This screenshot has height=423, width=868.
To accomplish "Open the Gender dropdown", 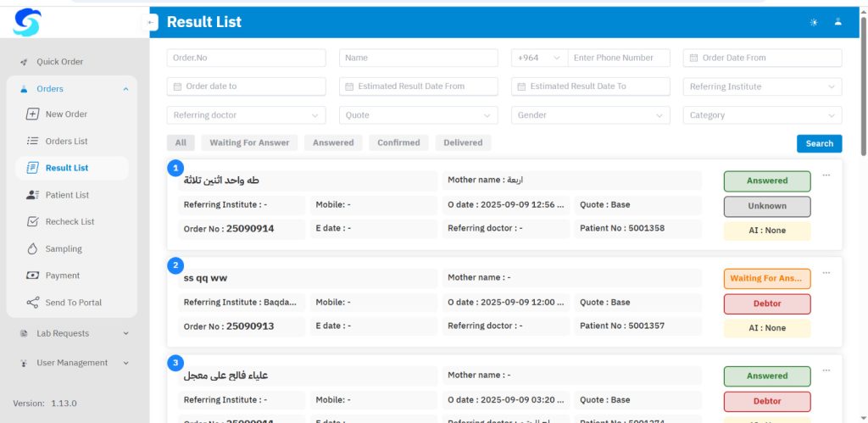I will (x=590, y=115).
